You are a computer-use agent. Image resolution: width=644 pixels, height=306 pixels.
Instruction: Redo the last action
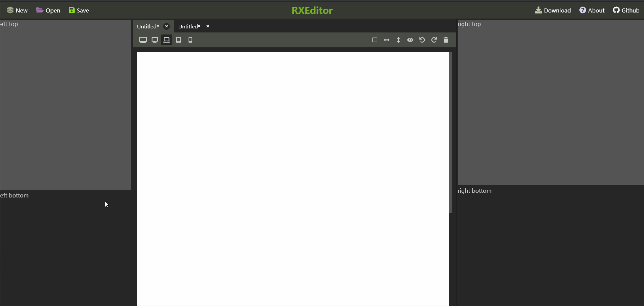pyautogui.click(x=434, y=40)
